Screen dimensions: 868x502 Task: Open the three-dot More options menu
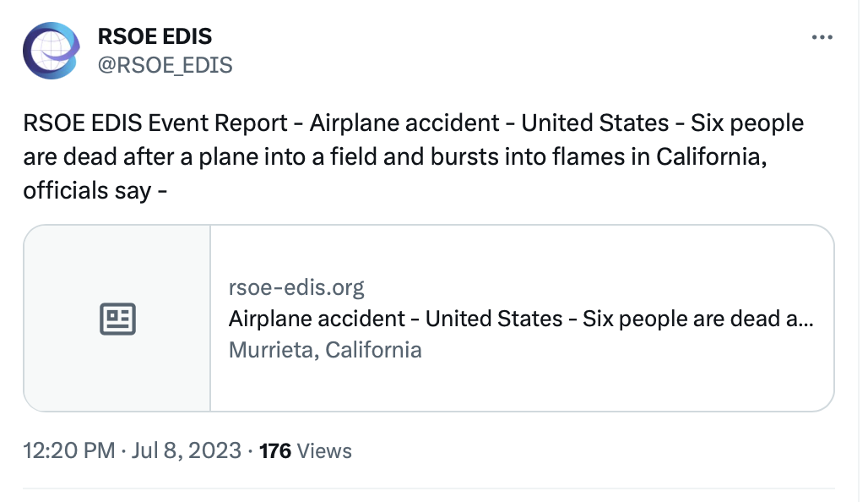click(x=822, y=37)
